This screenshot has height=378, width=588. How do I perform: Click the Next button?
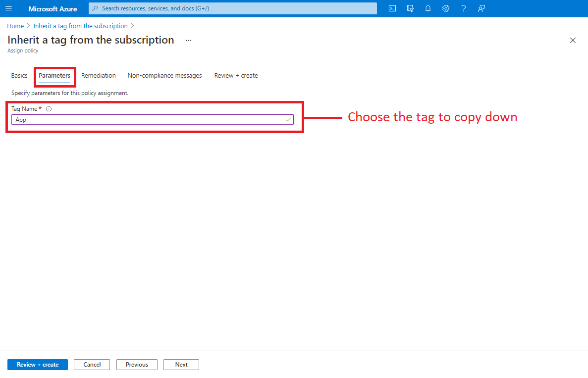pyautogui.click(x=181, y=365)
